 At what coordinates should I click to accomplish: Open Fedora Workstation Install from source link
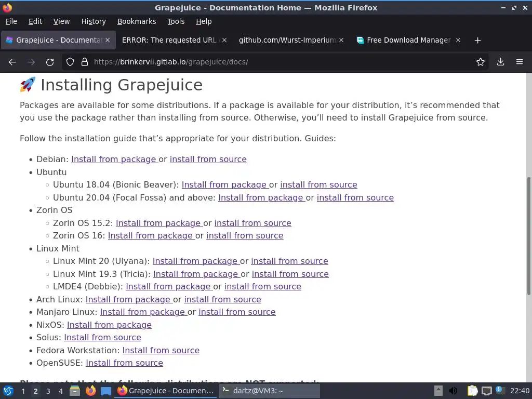tap(161, 350)
